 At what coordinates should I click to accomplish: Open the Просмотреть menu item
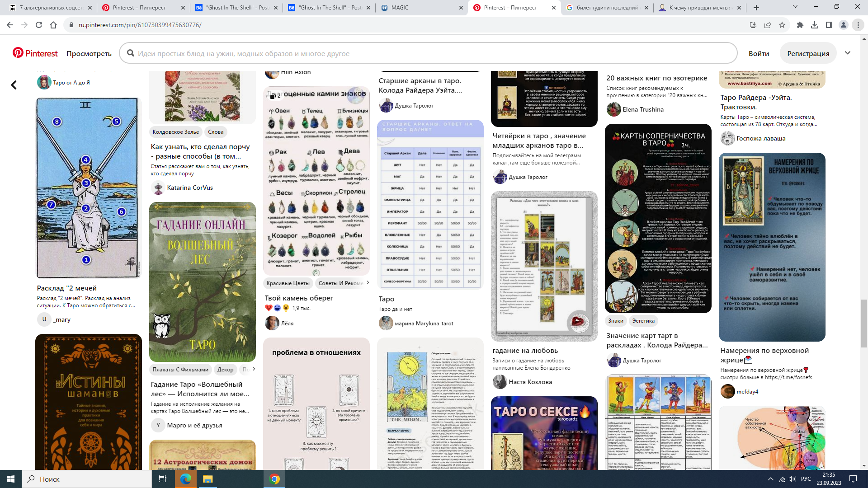(x=89, y=53)
